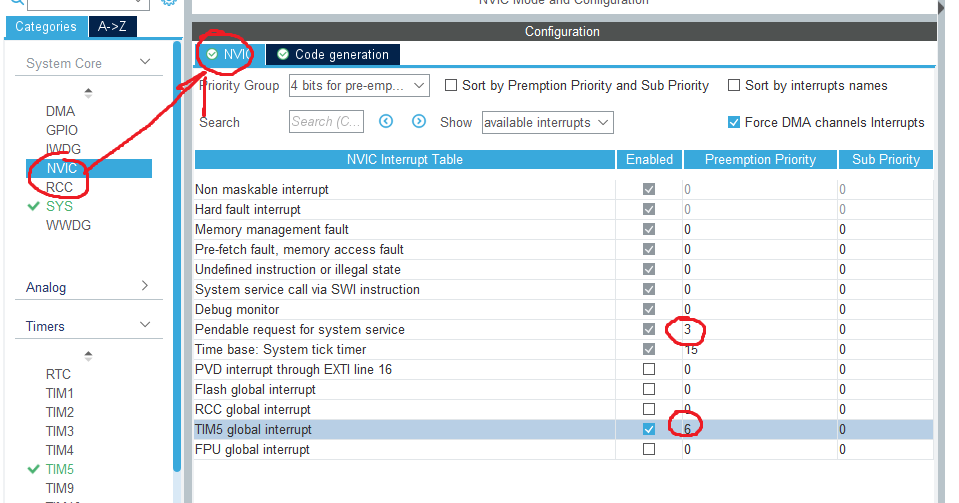Go to next search result arrow
The width and height of the screenshot is (959, 503).
[418, 122]
